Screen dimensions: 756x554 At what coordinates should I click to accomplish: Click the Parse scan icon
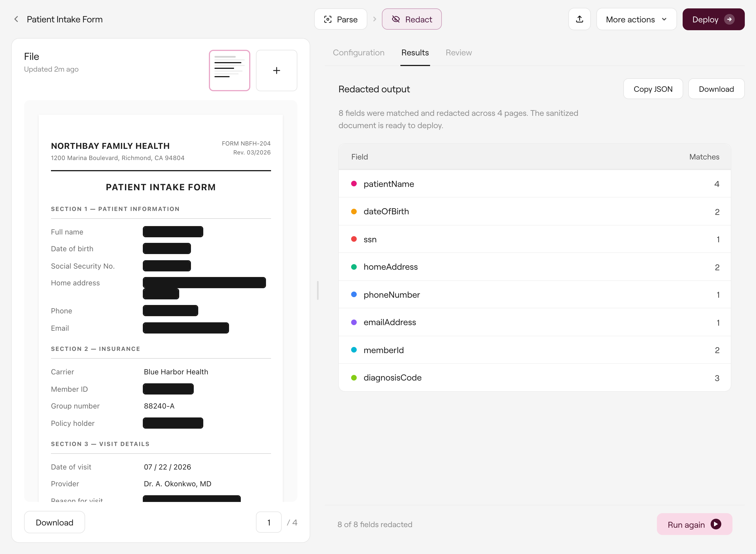click(x=328, y=20)
